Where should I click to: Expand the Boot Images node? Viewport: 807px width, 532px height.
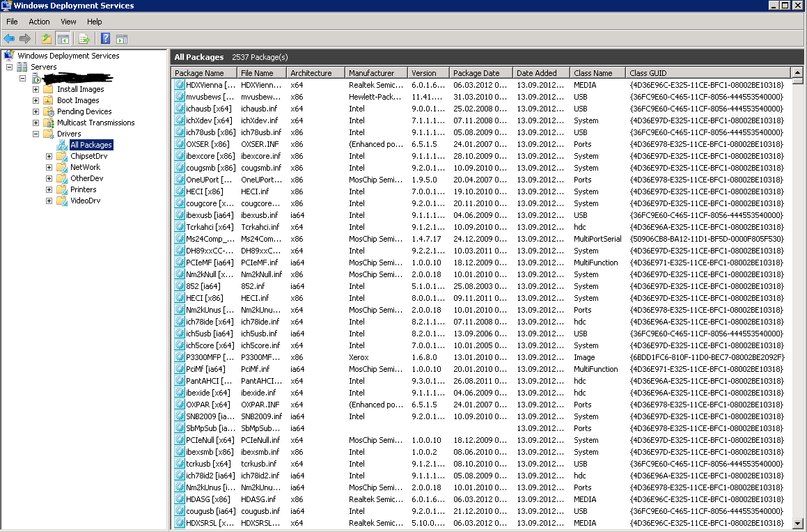36,100
